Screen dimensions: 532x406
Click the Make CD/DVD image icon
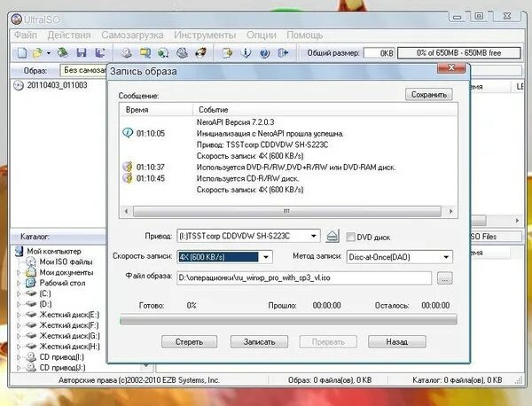(x=127, y=53)
